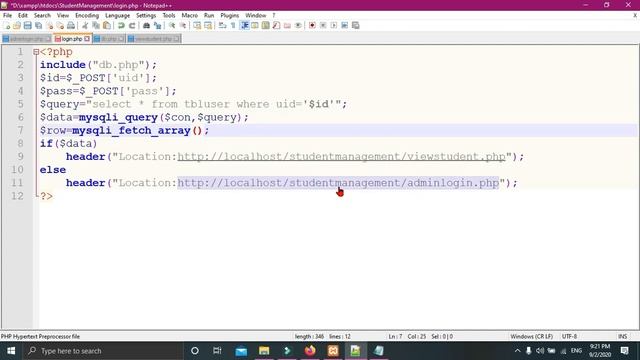
Task: Open File Explorer from the taskbar
Action: pyautogui.click(x=264, y=351)
